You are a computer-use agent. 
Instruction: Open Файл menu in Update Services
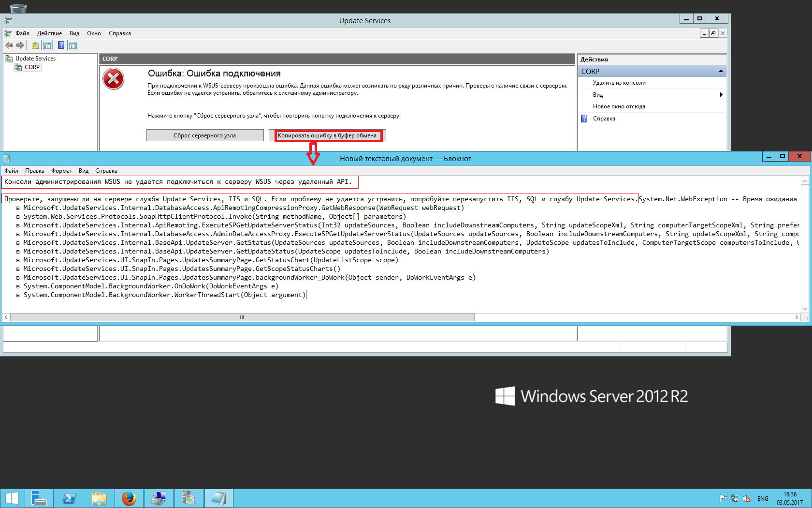pyautogui.click(x=22, y=33)
